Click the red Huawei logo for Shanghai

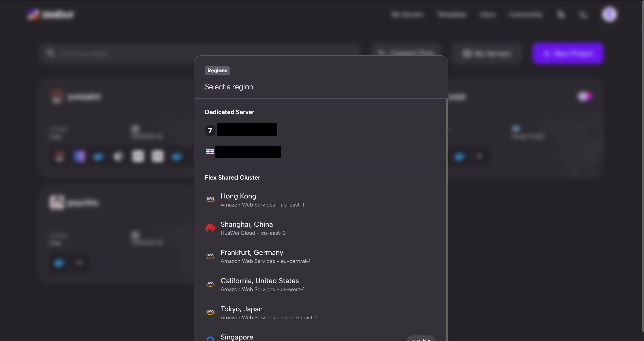(x=210, y=228)
